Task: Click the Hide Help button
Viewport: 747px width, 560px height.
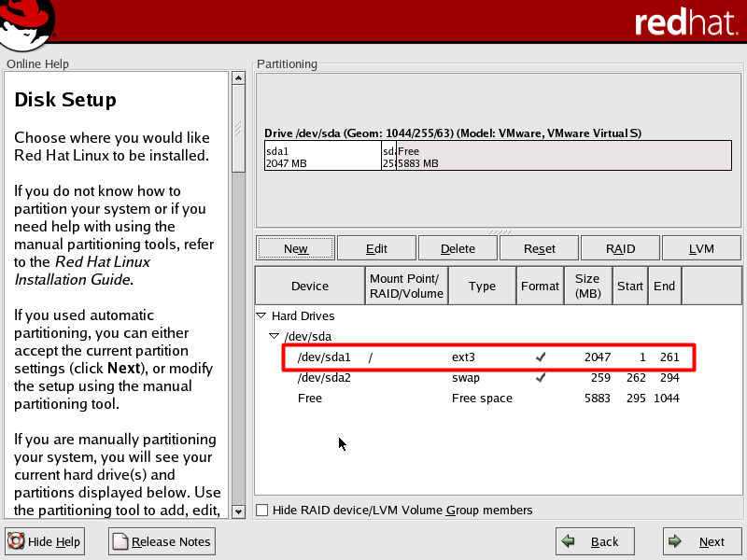Action: click(x=45, y=541)
